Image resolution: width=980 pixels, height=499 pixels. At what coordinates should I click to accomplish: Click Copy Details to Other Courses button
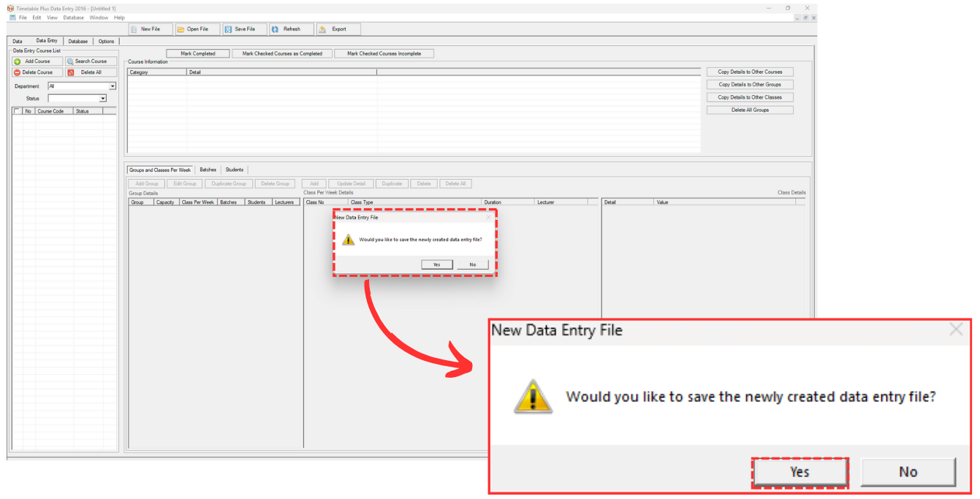pos(750,72)
